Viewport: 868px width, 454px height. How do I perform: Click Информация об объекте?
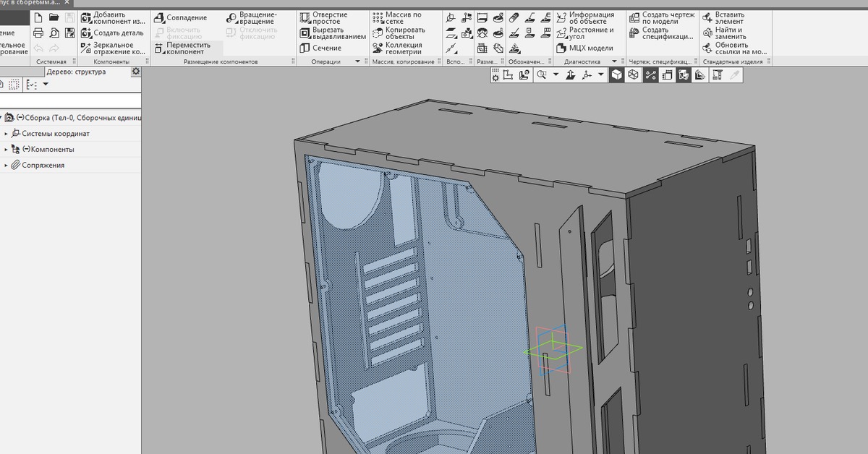585,18
